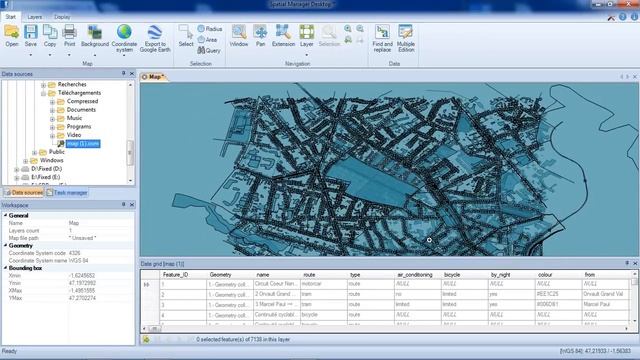Select the highlighted map (1).osm file
This screenshot has height=360, width=640.
(83, 144)
